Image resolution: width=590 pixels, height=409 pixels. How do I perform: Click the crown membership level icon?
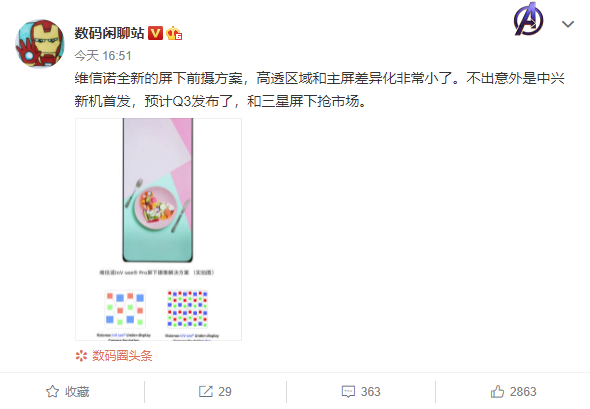174,33
